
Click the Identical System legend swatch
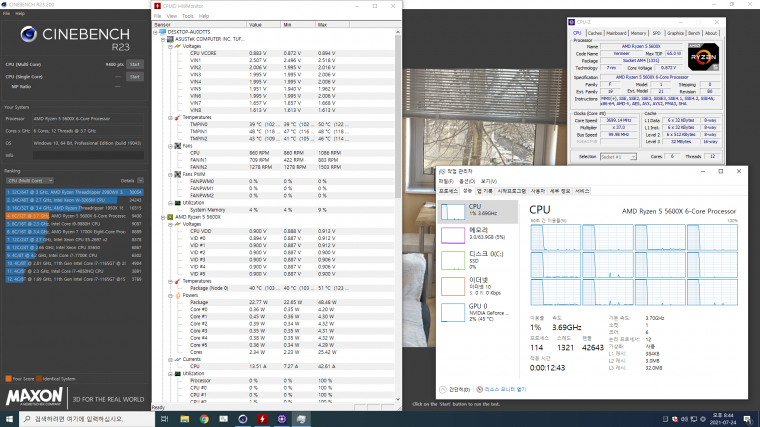39,379
